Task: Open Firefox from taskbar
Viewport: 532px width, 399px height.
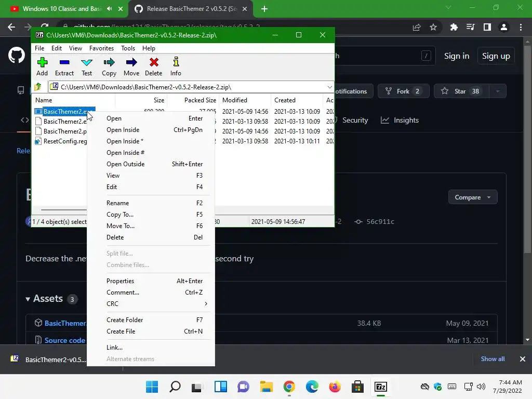Action: tap(335, 387)
